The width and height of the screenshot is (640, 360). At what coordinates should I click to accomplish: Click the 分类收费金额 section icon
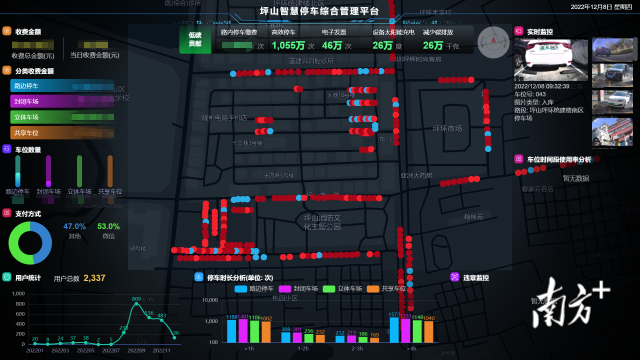pyautogui.click(x=7, y=71)
